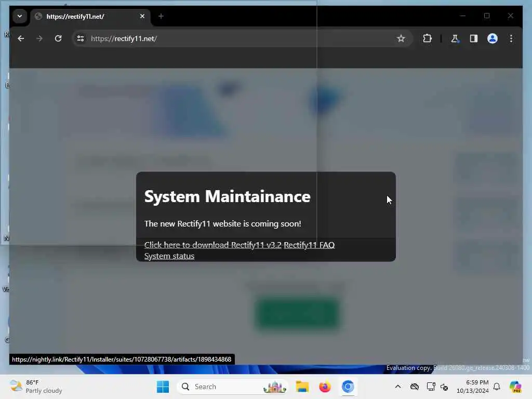The image size is (532, 399).
Task: Open the System status link
Action: (169, 256)
